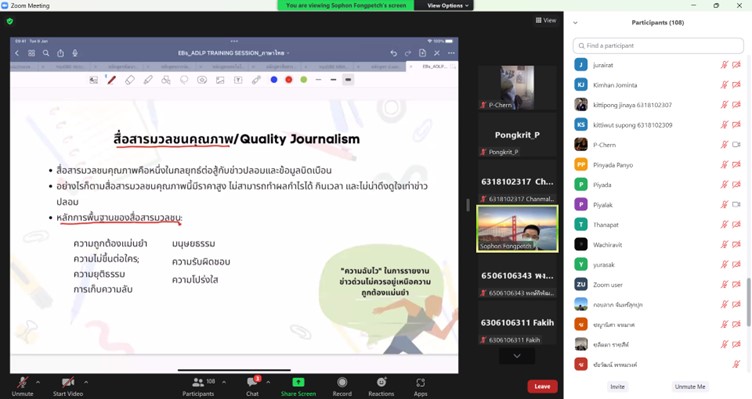Toggle the Participants panel in toolbar
752x399 pixels.
[198, 382]
